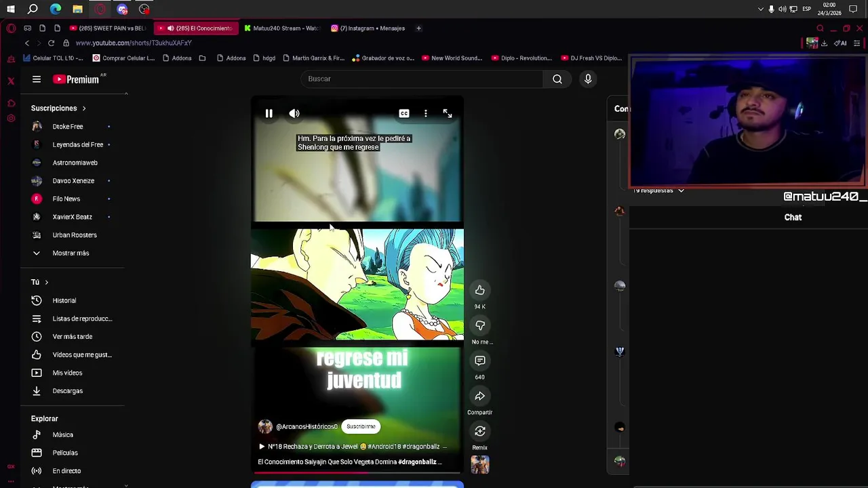Open Grabador de voz bookmark
The width and height of the screenshot is (868, 488).
pos(383,58)
